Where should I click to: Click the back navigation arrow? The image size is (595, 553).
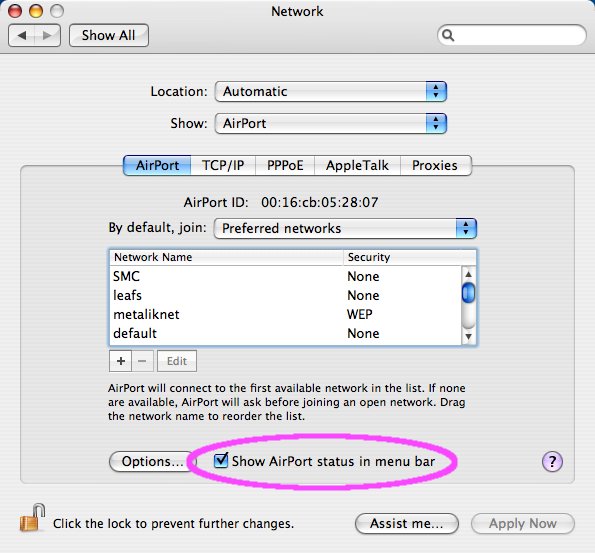pos(22,36)
